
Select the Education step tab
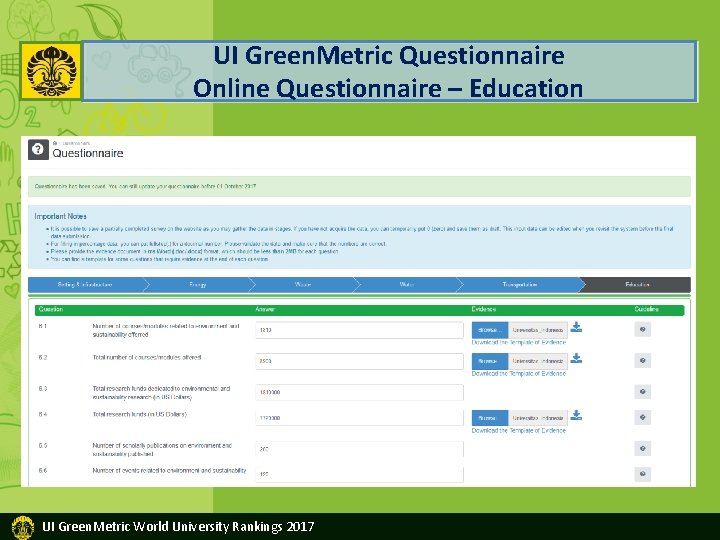637,285
